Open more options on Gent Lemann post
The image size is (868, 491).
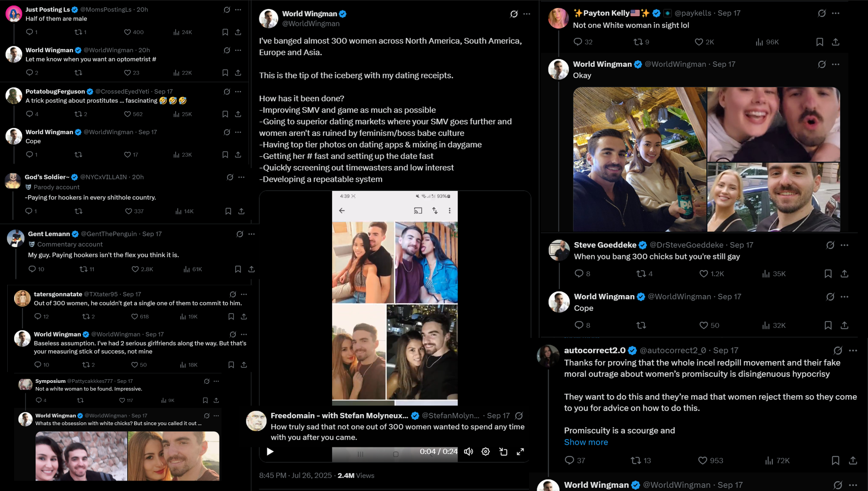(x=251, y=234)
